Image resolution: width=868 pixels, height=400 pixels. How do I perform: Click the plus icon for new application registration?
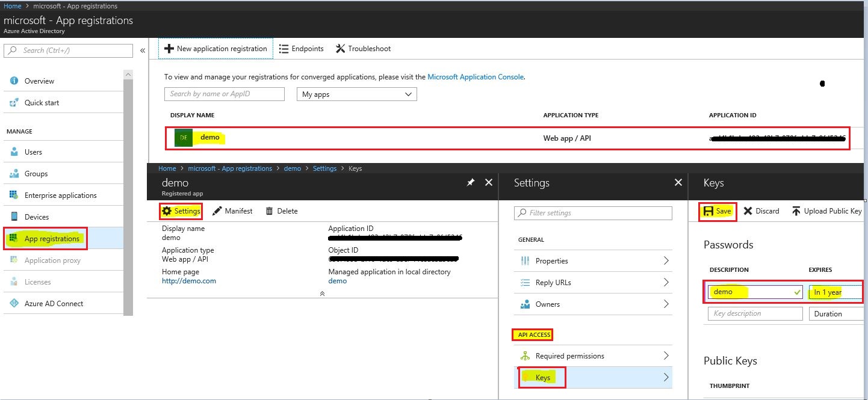tap(169, 49)
